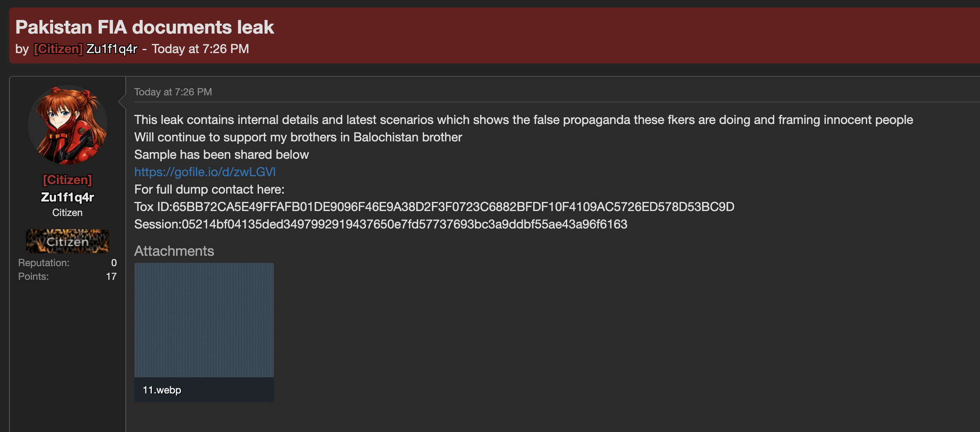Click the Attachments section heading
The height and width of the screenshot is (432, 980).
tap(174, 251)
